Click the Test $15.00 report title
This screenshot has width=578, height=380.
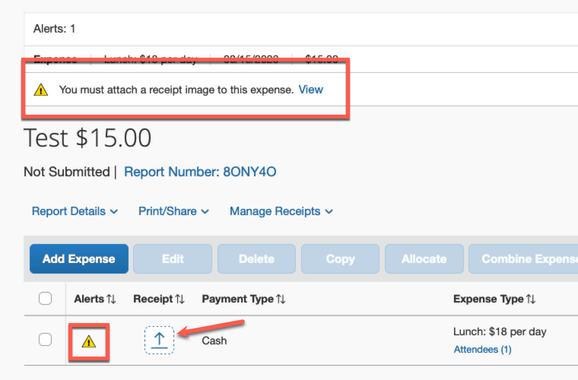87,138
